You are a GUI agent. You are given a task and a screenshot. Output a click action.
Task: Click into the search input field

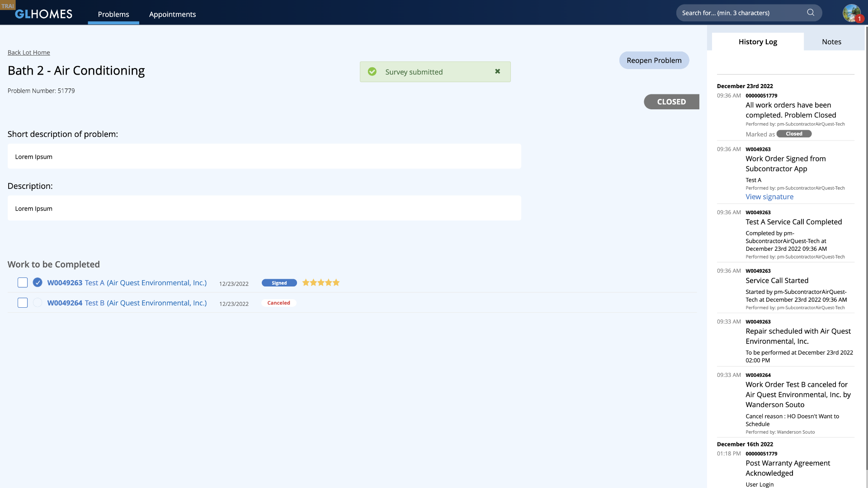click(x=741, y=13)
